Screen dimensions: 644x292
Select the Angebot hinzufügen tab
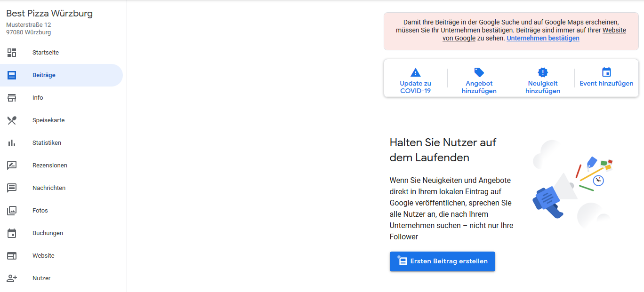pyautogui.click(x=479, y=79)
